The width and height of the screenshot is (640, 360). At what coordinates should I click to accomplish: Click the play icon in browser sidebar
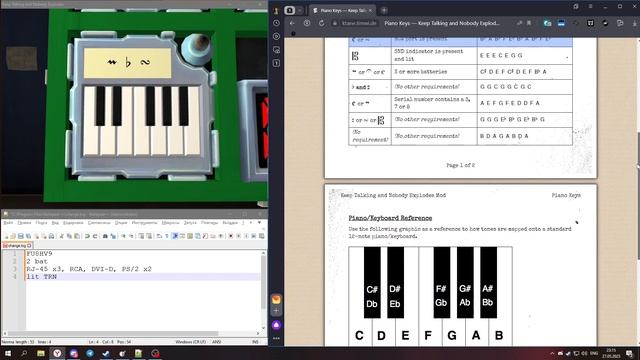pos(276,36)
